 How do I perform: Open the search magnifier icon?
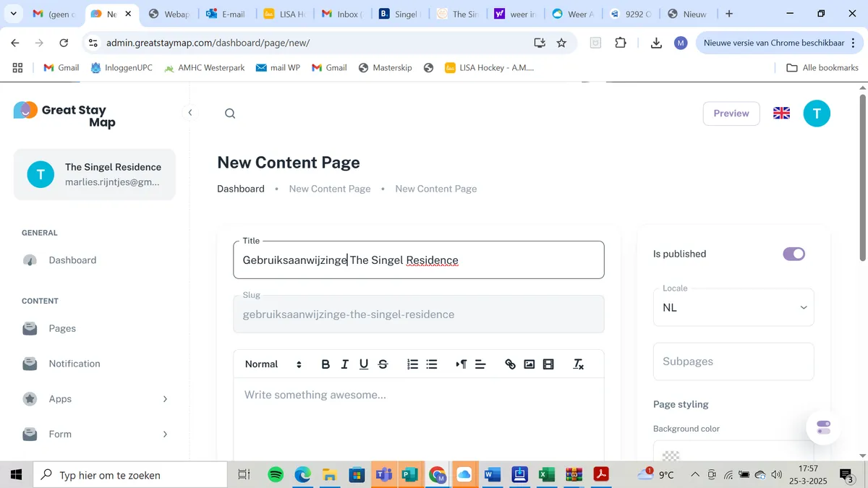[x=230, y=114]
